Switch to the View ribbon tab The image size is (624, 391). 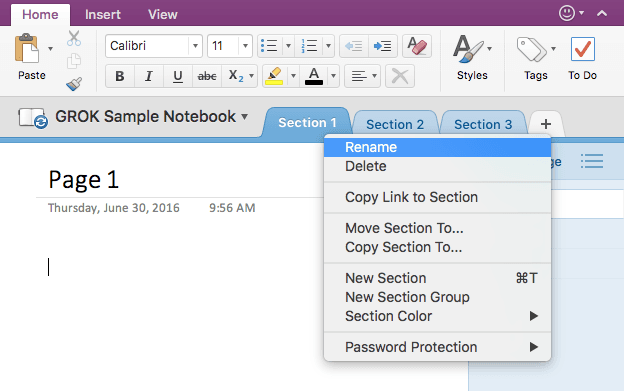coord(163,15)
